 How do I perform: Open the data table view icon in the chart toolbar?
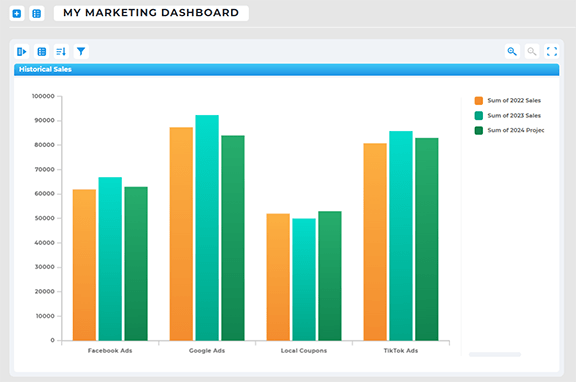point(42,51)
